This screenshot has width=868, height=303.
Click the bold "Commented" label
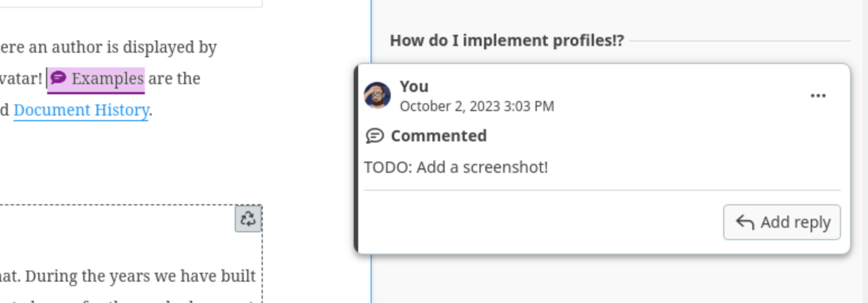click(x=438, y=136)
